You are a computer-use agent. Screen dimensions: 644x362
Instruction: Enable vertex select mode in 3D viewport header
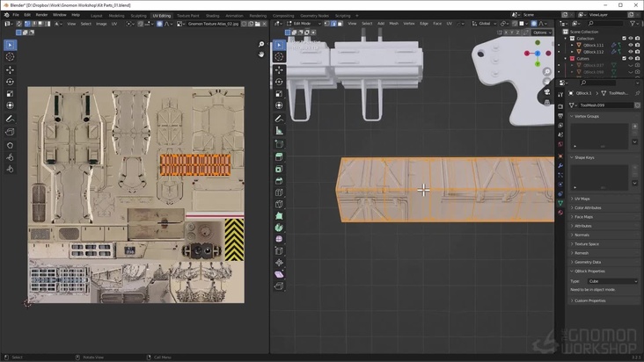point(327,24)
